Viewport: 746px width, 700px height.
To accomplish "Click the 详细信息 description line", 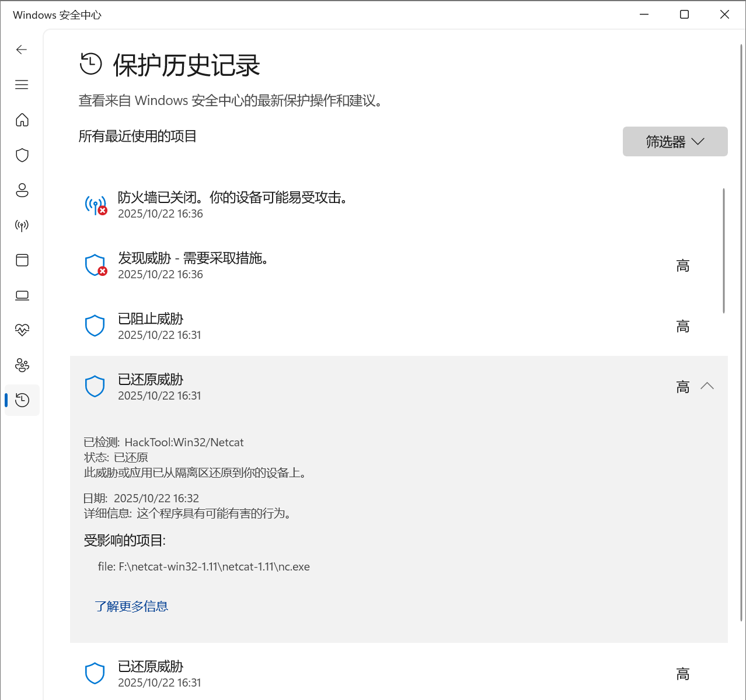I will tap(187, 513).
